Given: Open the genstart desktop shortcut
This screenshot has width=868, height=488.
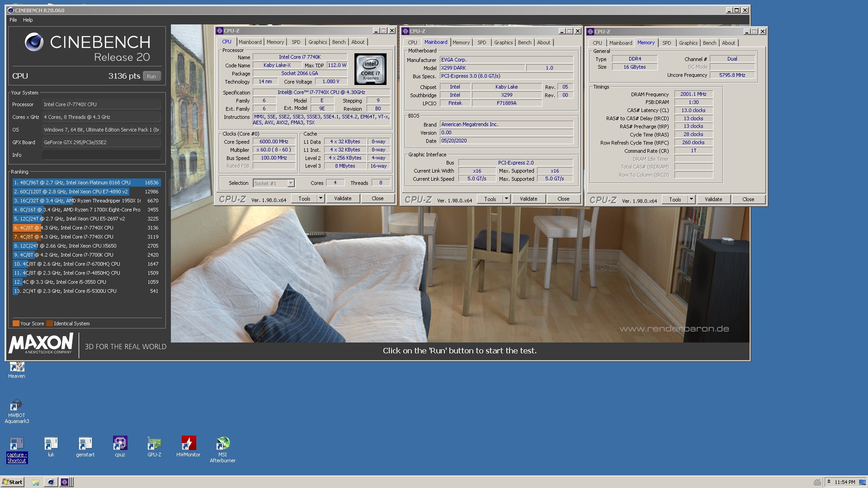Looking at the screenshot, I should pos(85,447).
